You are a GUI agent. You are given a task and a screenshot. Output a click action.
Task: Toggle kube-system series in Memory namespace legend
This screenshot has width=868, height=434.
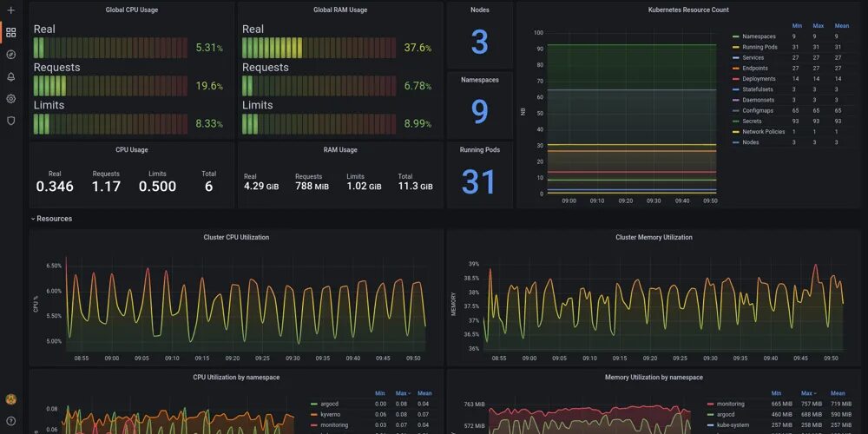click(733, 425)
